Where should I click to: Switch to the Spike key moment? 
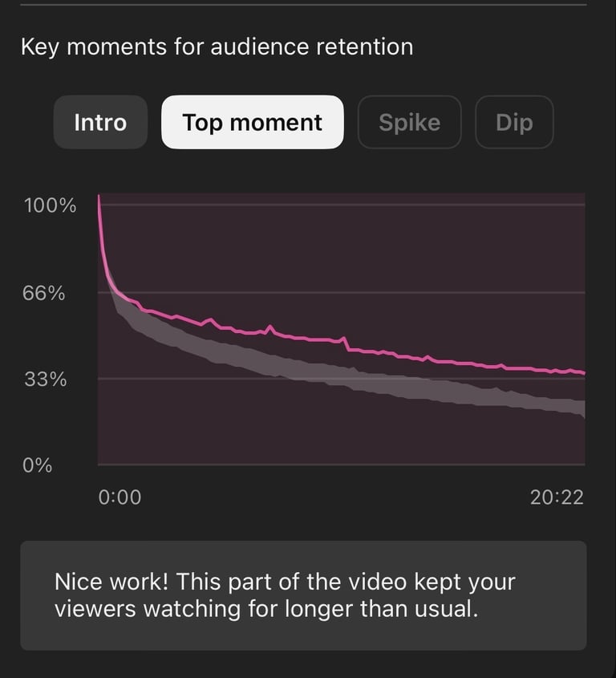pos(409,123)
